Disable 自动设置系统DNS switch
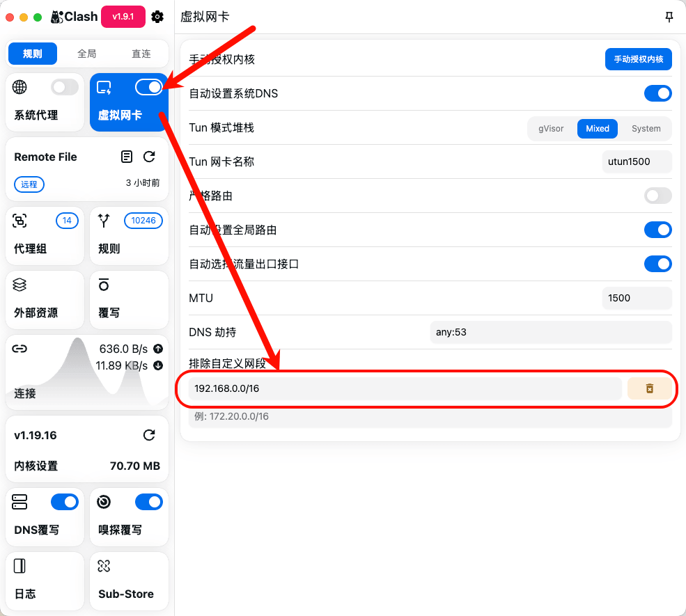This screenshot has height=616, width=686. (x=657, y=93)
